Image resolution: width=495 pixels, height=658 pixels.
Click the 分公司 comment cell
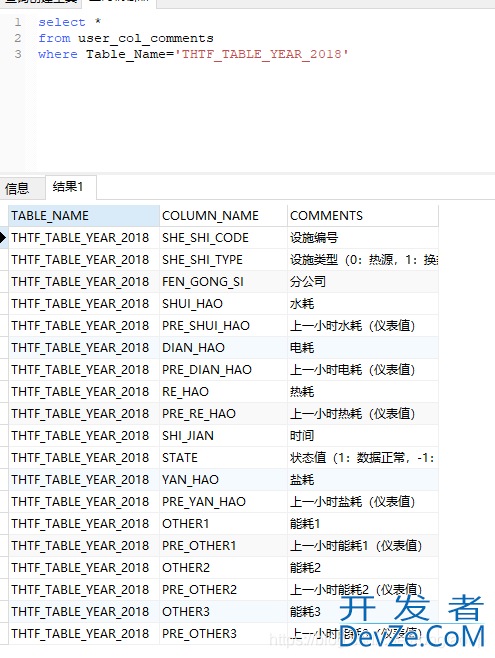click(363, 282)
